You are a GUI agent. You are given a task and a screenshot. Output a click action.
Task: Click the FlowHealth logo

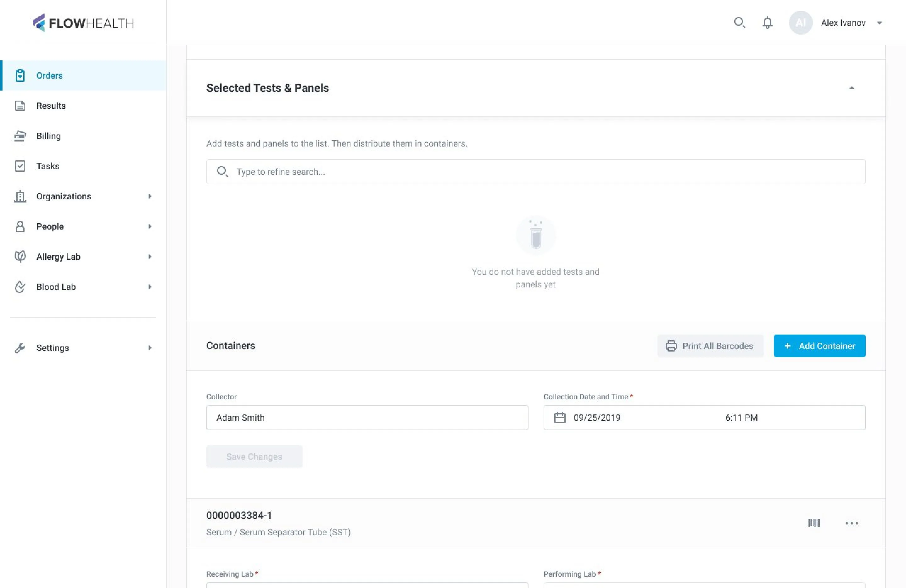(83, 23)
